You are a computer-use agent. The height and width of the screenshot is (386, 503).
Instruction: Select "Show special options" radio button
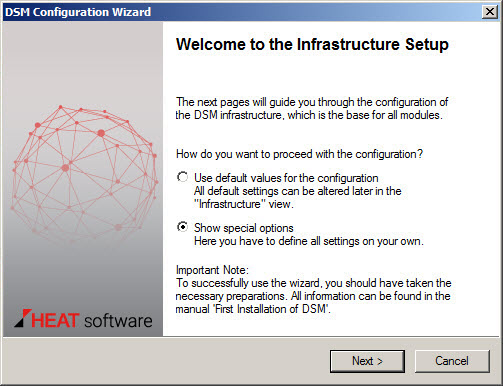[183, 227]
